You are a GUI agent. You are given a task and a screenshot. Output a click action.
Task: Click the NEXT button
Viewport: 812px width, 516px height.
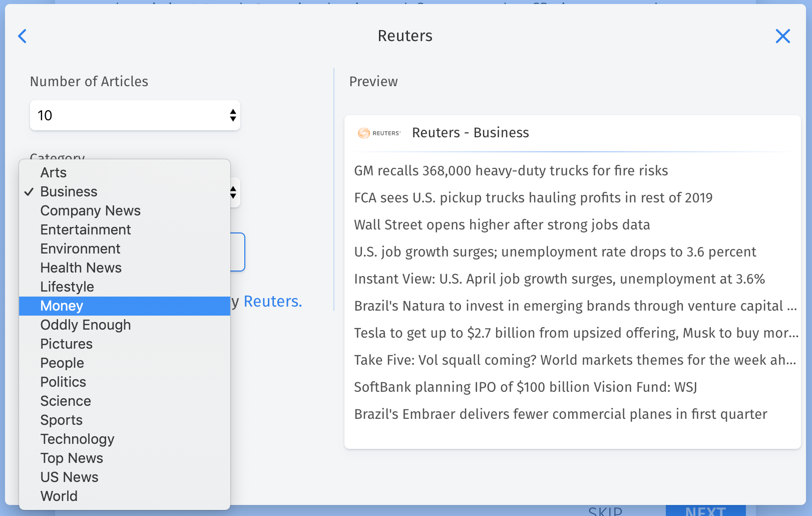pos(705,511)
